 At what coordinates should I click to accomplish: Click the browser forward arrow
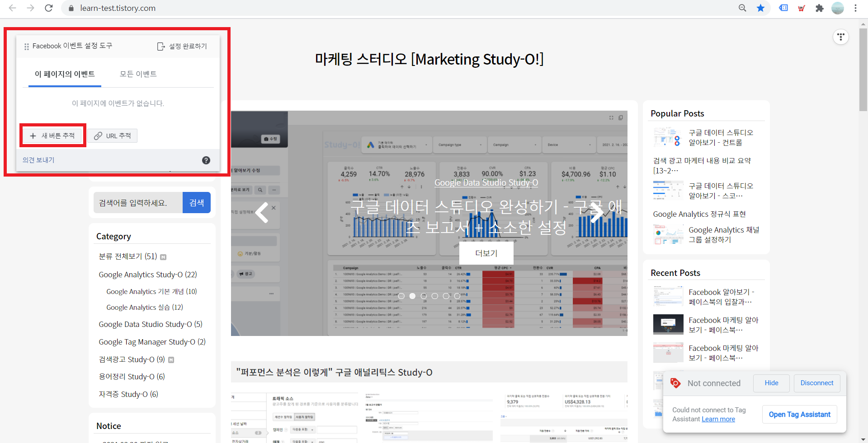coord(30,8)
